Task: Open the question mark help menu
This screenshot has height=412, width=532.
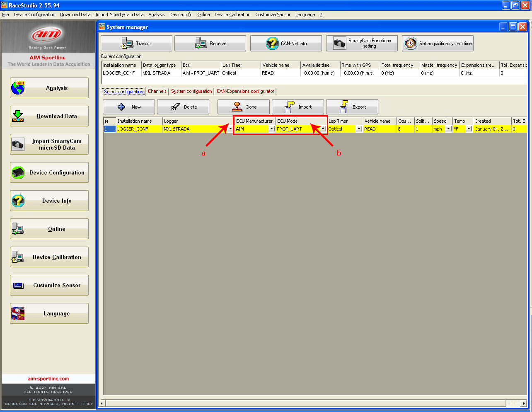Action: point(321,15)
